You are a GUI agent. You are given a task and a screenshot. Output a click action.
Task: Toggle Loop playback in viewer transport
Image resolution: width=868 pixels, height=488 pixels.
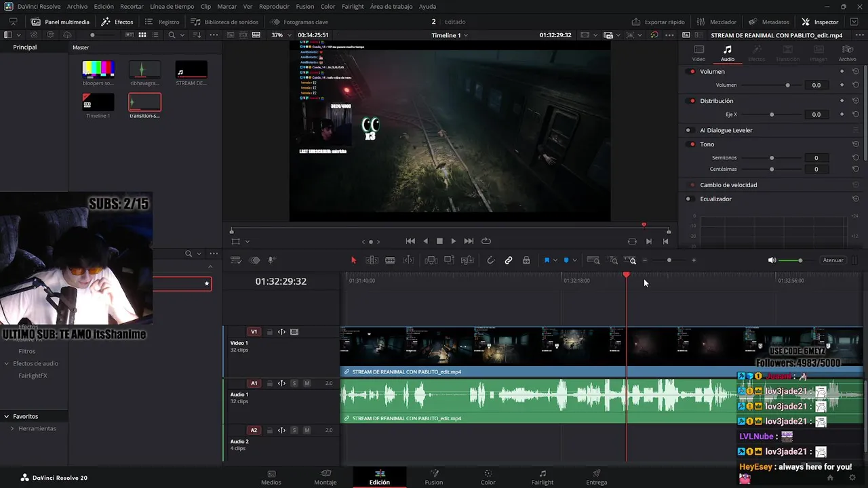(x=486, y=241)
